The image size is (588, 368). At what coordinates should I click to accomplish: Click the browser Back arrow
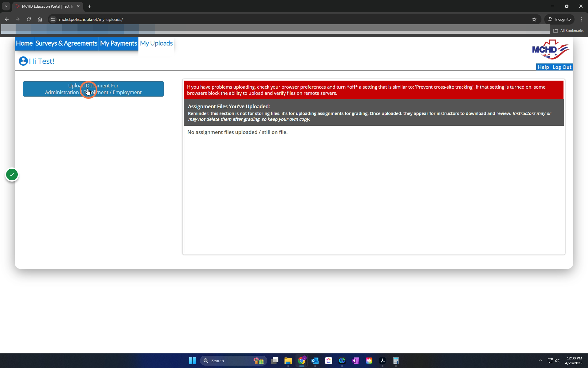click(x=7, y=19)
